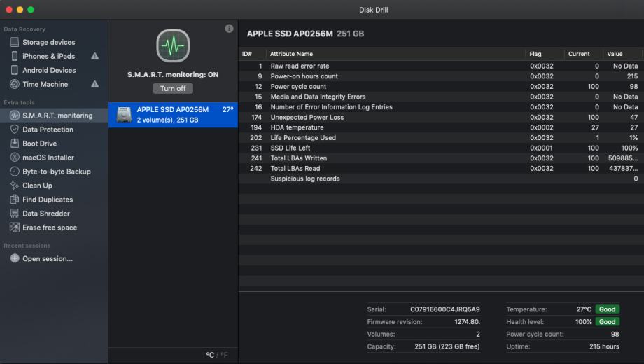Viewport: 644px width, 364px height.
Task: Select the APPLE SSD AP0256M disk
Action: pos(173,115)
